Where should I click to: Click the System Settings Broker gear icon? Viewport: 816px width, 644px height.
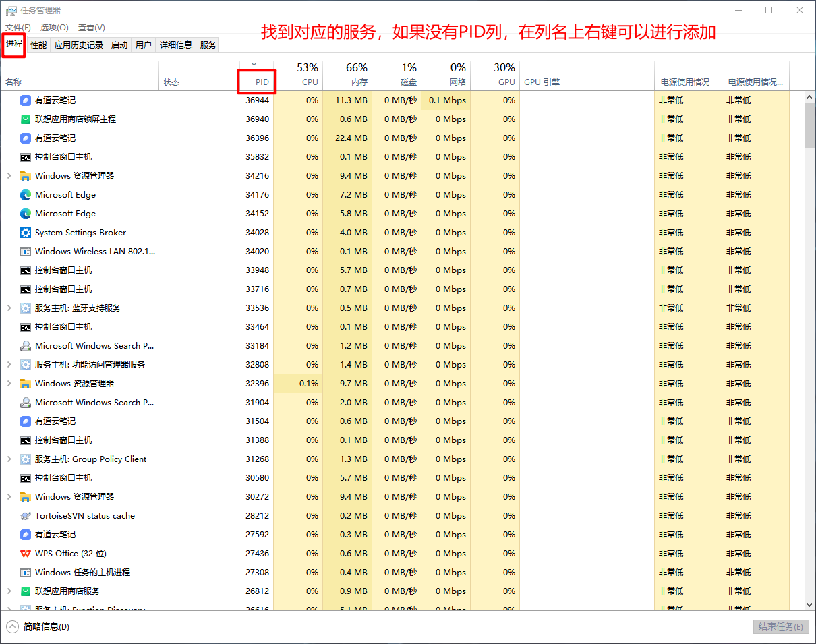pos(26,232)
